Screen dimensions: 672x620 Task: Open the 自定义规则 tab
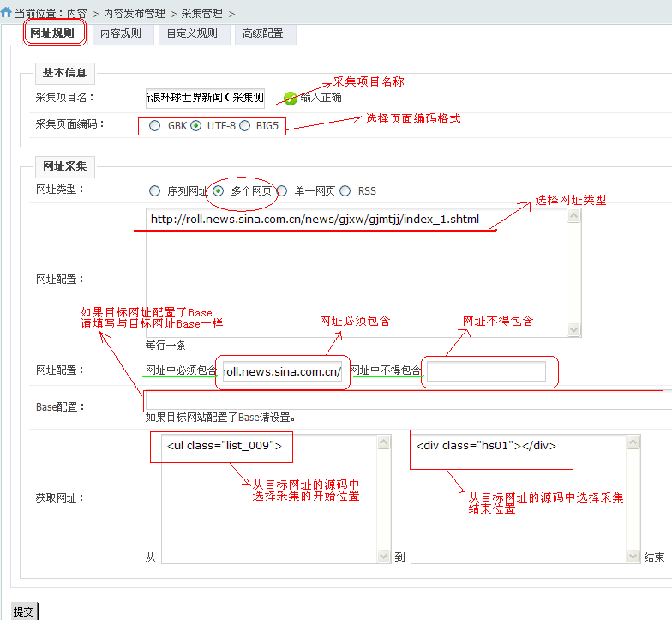pyautogui.click(x=192, y=34)
